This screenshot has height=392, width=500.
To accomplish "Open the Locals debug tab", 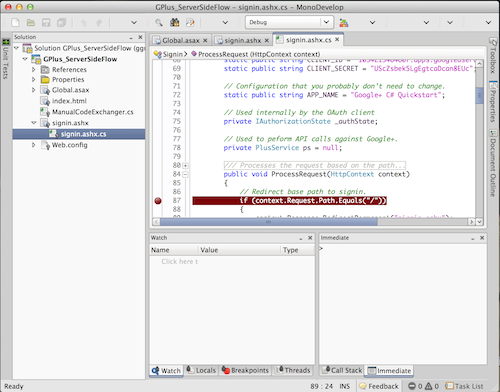I will (201, 370).
